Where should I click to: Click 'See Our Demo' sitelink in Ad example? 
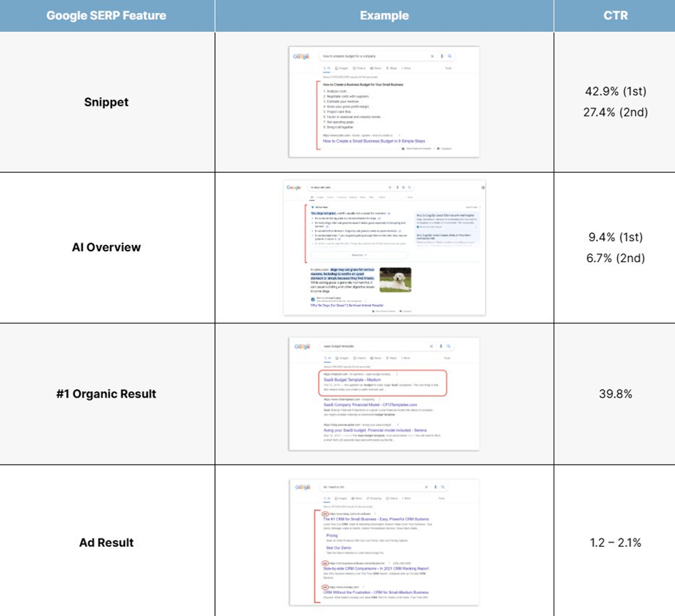coord(339,548)
